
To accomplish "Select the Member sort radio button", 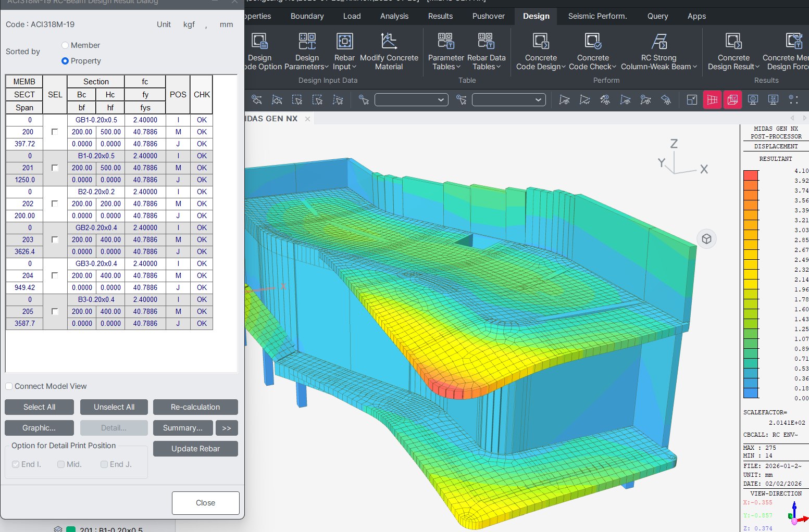I will [x=65, y=45].
